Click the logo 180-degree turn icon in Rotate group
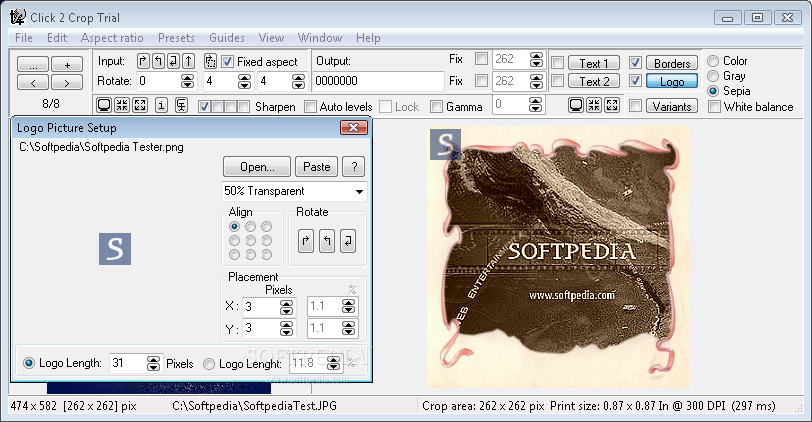Screen dimensions: 812x422 point(347,241)
